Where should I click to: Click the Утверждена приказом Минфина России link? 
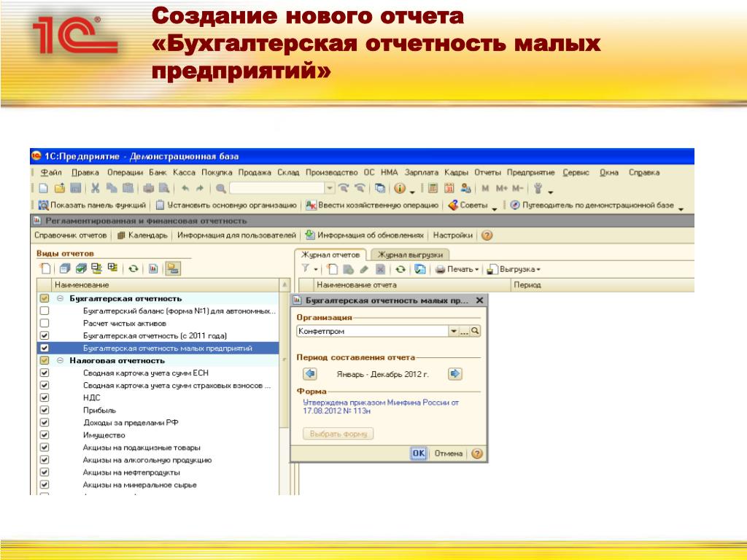[x=381, y=406]
